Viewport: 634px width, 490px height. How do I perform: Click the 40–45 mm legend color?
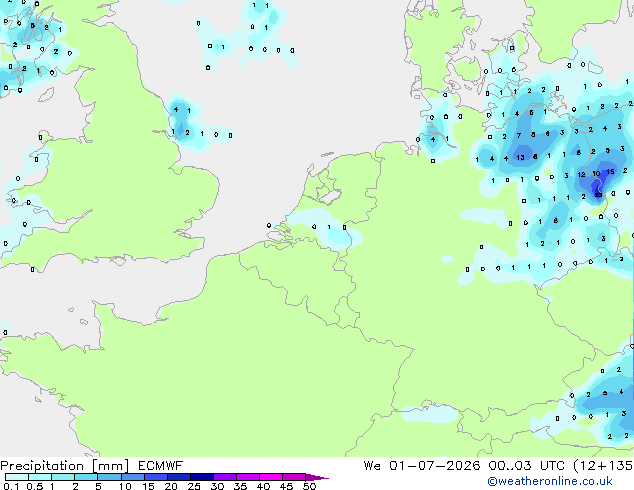(x=271, y=477)
